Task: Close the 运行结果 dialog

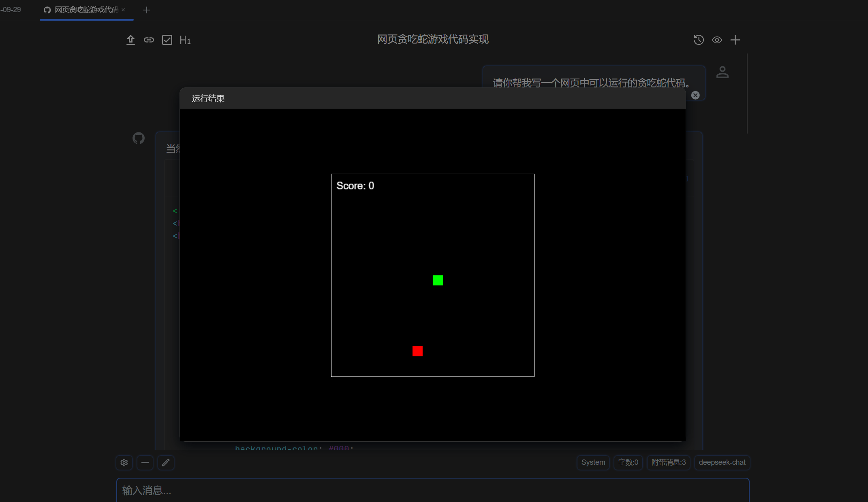Action: (x=695, y=95)
